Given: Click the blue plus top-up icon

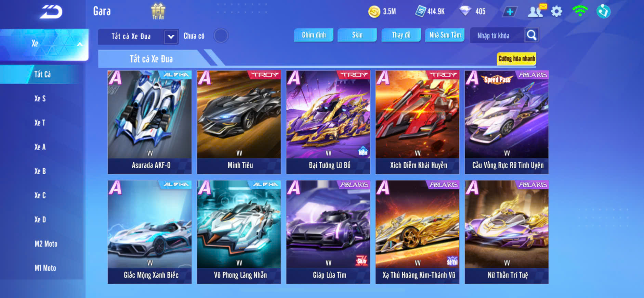Looking at the screenshot, I should coord(510,12).
